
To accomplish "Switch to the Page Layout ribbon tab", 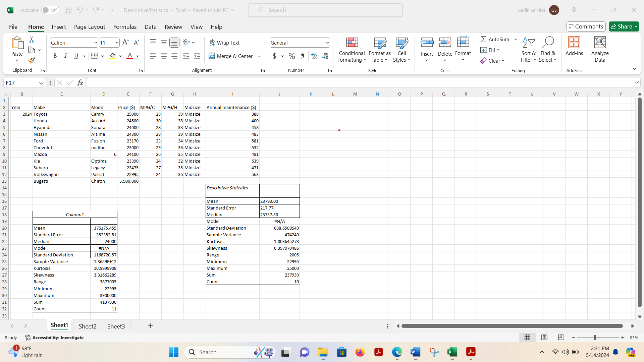I will (90, 27).
